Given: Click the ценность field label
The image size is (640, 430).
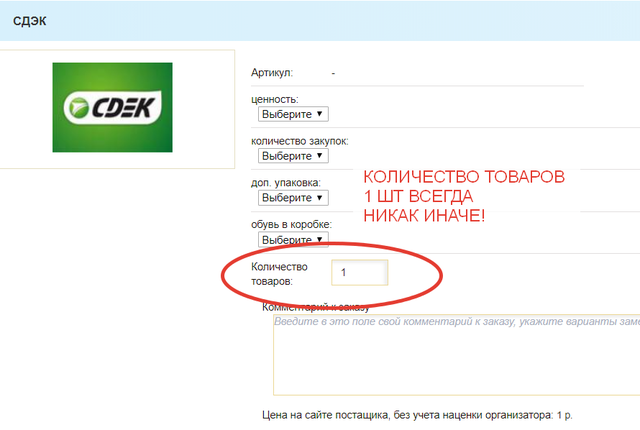Looking at the screenshot, I should click(275, 100).
